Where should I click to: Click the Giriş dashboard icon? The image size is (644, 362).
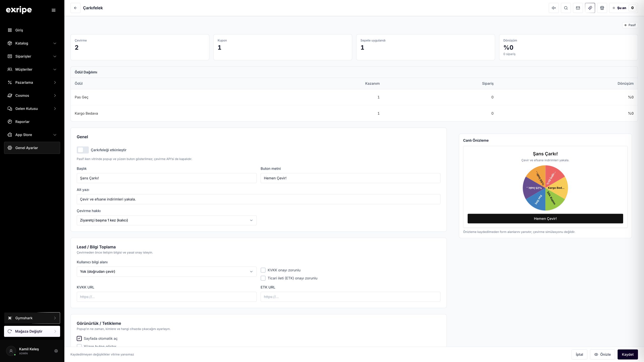[10, 30]
